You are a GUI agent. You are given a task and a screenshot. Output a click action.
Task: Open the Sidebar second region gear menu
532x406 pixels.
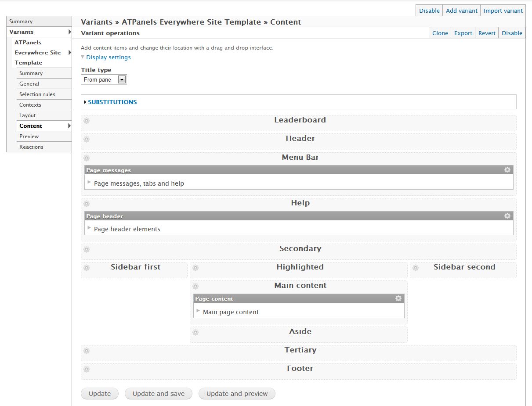click(x=416, y=268)
